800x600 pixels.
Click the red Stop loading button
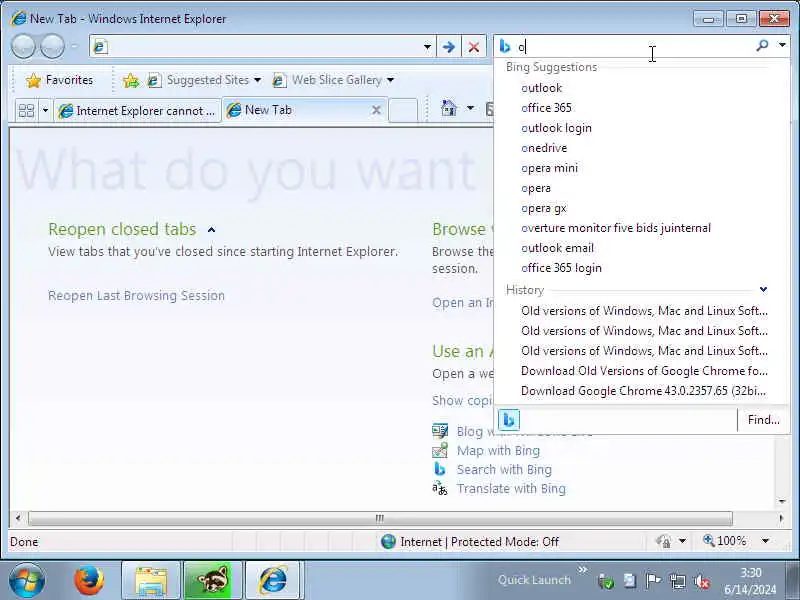[473, 47]
